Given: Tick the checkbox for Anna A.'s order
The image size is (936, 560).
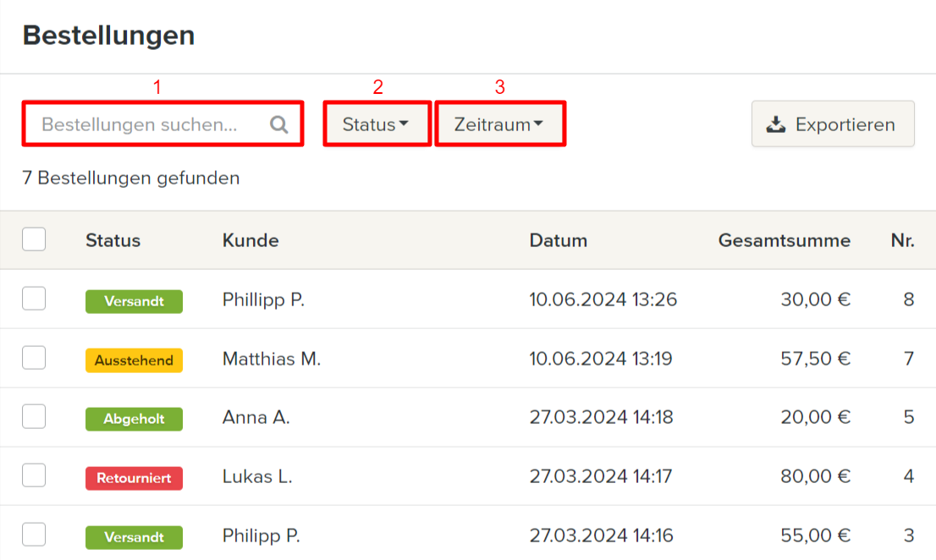Looking at the screenshot, I should 34,416.
